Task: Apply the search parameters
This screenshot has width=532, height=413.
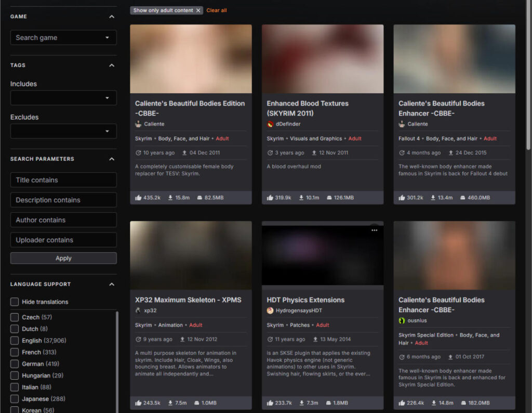Action: 63,258
